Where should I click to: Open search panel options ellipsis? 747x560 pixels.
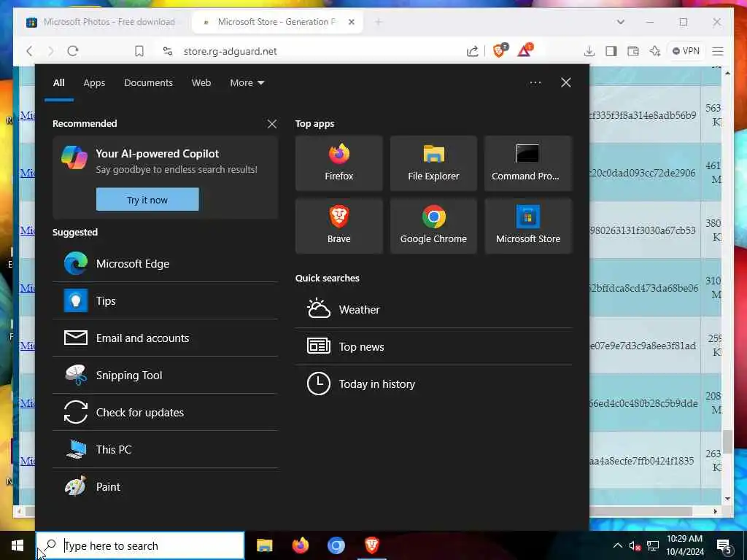click(x=535, y=83)
